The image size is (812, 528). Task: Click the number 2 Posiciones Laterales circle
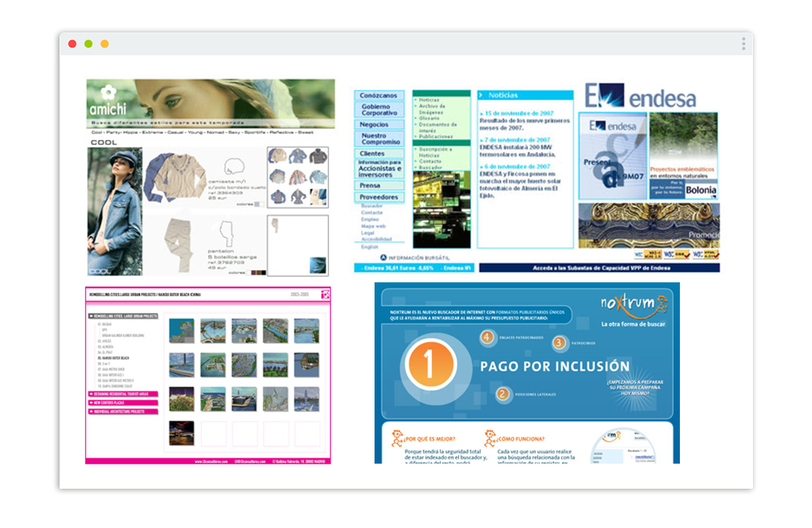(x=502, y=393)
